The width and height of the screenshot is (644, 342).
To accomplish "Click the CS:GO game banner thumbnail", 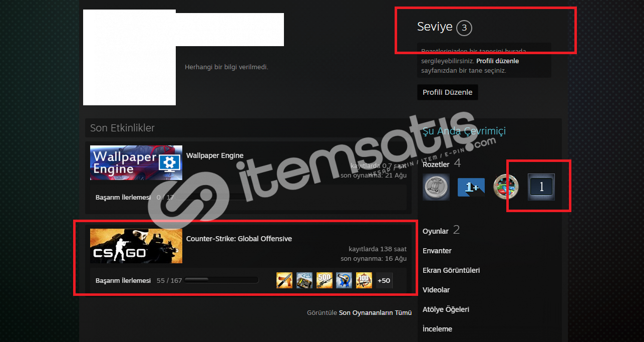I will tap(136, 246).
